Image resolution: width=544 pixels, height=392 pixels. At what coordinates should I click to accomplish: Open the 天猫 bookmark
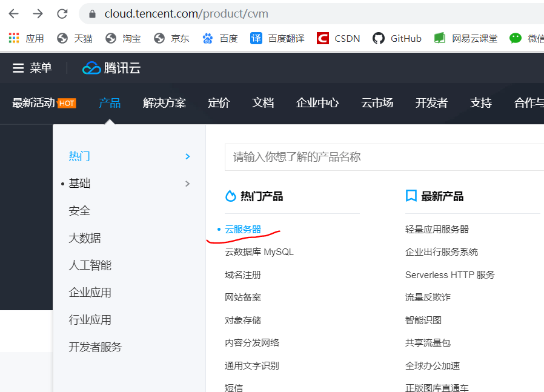pyautogui.click(x=75, y=38)
